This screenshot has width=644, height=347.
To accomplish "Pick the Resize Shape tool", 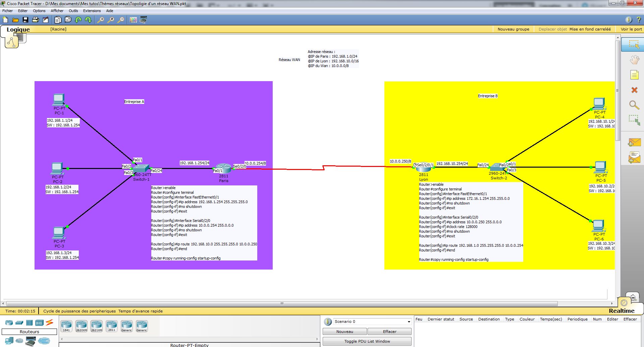I will (x=634, y=120).
